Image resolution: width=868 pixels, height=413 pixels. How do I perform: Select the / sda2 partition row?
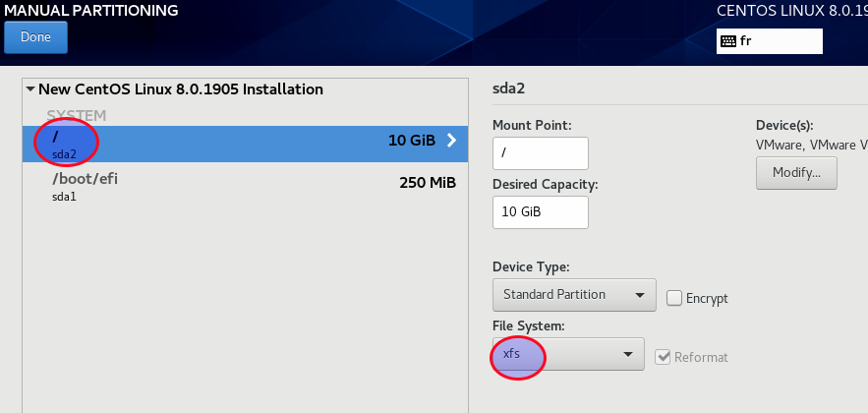click(x=245, y=144)
